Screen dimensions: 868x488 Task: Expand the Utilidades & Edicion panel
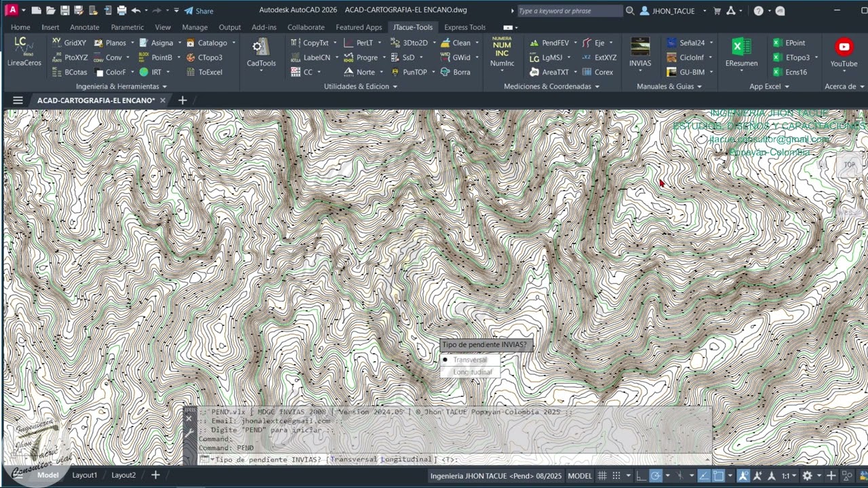coord(360,86)
